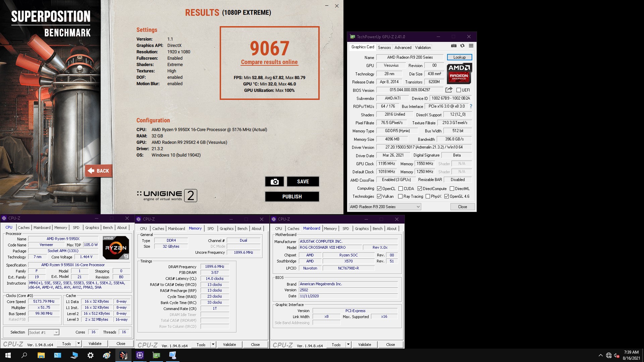Toggle the CUDA checkbox
Screen dimensions: 644x362
(400, 189)
